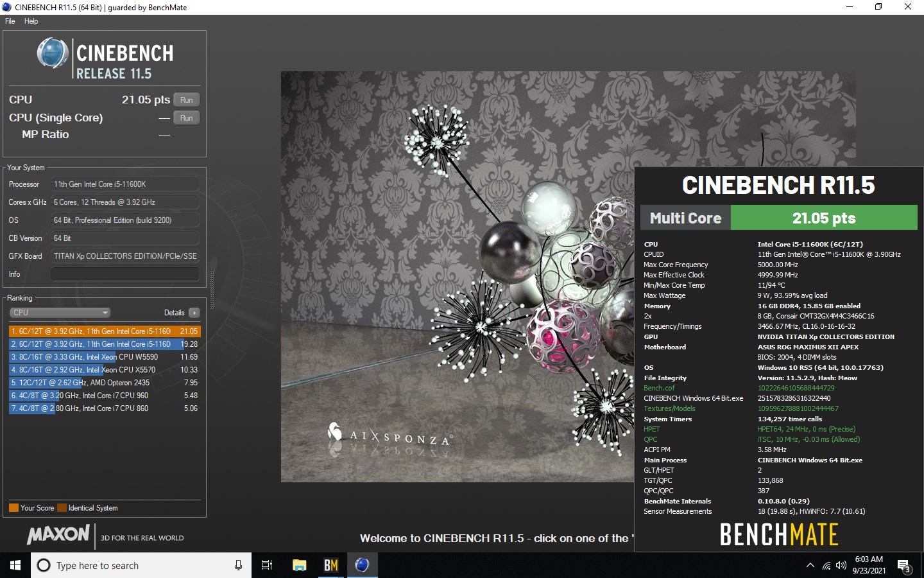Open the network tray icon
Image resolution: width=924 pixels, height=578 pixels.
pos(826,566)
